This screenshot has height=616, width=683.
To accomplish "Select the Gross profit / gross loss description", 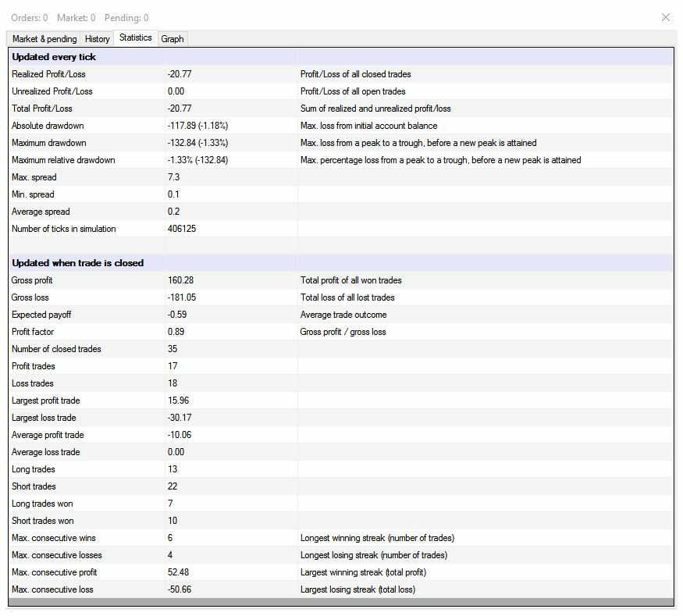I will click(343, 332).
